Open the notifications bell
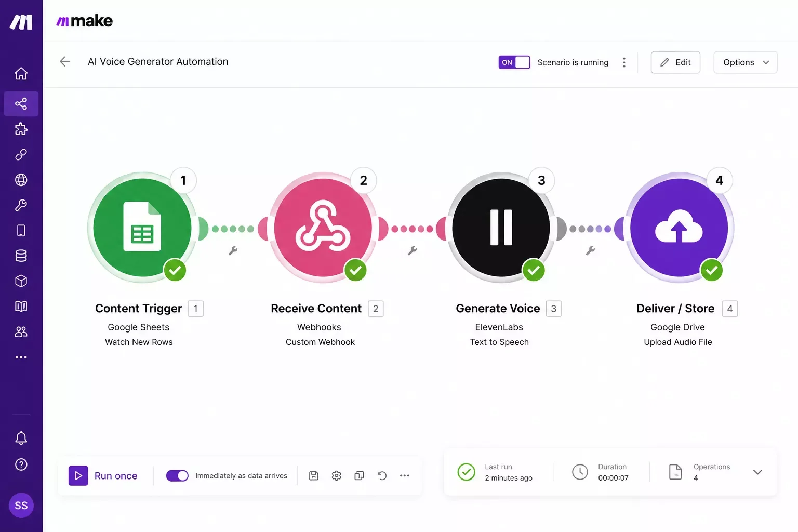This screenshot has width=798, height=532. (21, 438)
